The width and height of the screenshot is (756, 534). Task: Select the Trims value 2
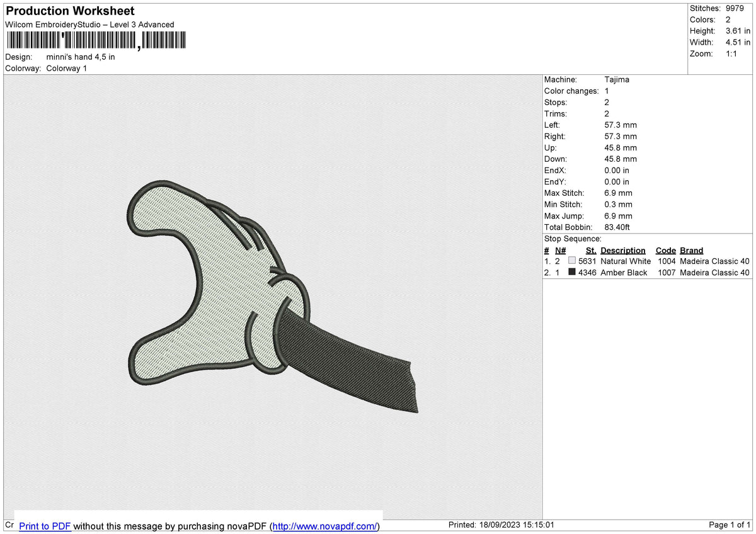607,113
